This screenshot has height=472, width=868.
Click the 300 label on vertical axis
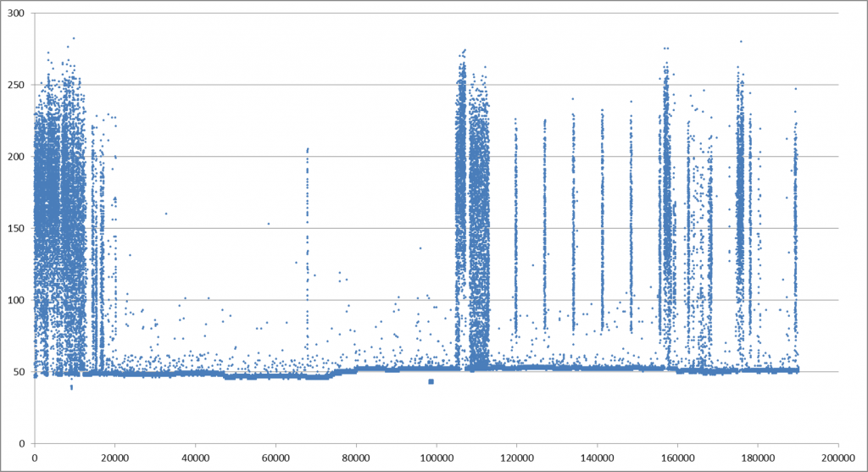(16, 14)
